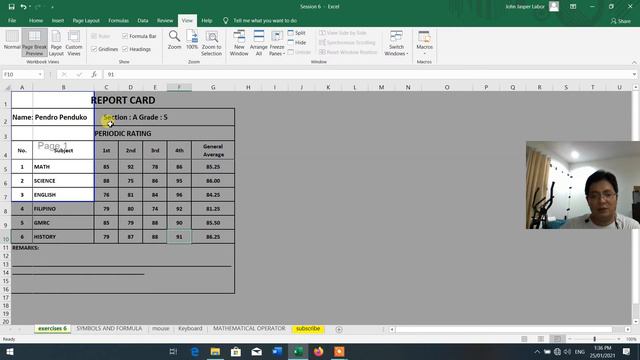The width and height of the screenshot is (640, 360).
Task: Click Zoom to Selection
Action: [x=211, y=42]
